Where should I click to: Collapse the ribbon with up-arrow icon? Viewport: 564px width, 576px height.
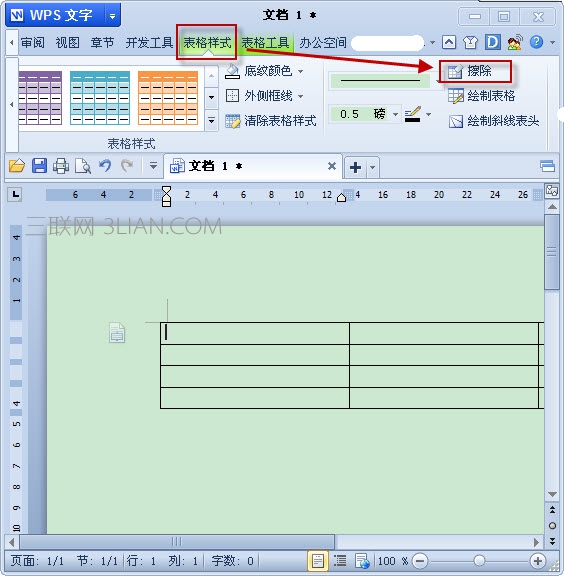pyautogui.click(x=449, y=43)
